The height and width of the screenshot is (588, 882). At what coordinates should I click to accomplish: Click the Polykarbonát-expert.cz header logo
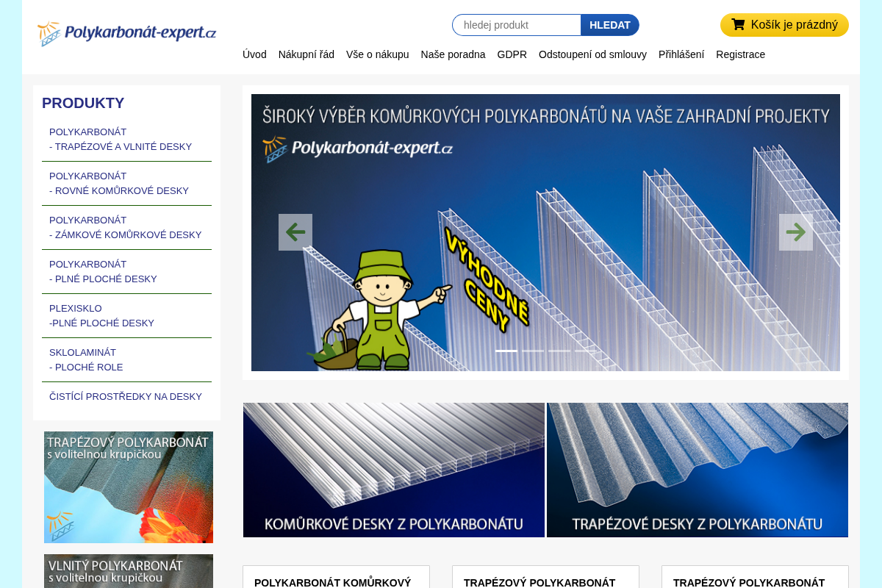[126, 34]
